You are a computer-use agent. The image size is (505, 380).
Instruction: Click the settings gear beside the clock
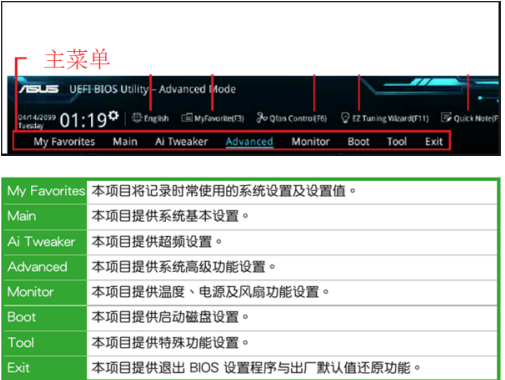click(x=114, y=116)
